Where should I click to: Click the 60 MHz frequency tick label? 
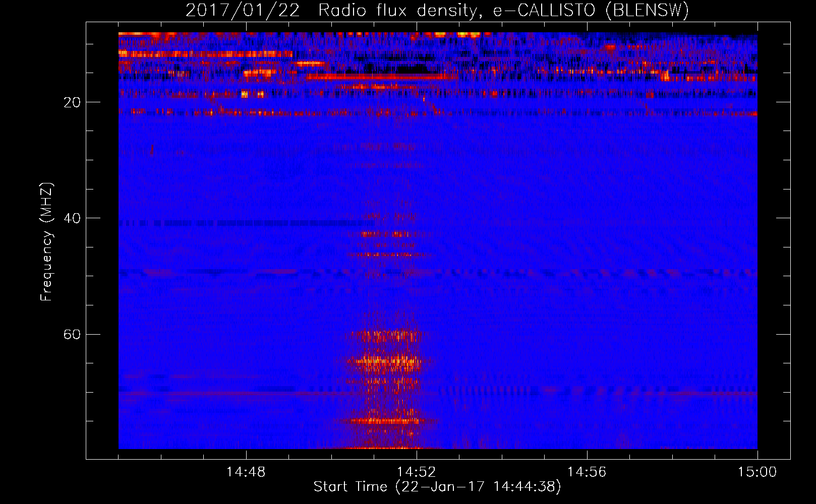pos(72,334)
